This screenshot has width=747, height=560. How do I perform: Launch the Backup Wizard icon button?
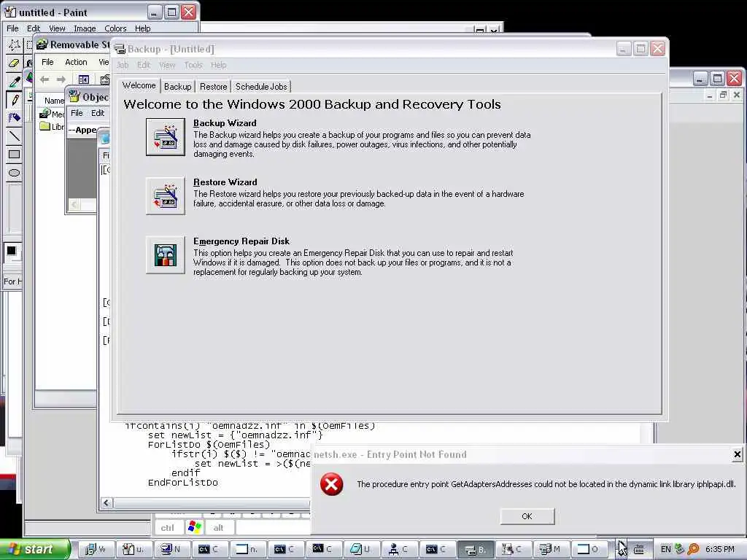click(x=166, y=137)
